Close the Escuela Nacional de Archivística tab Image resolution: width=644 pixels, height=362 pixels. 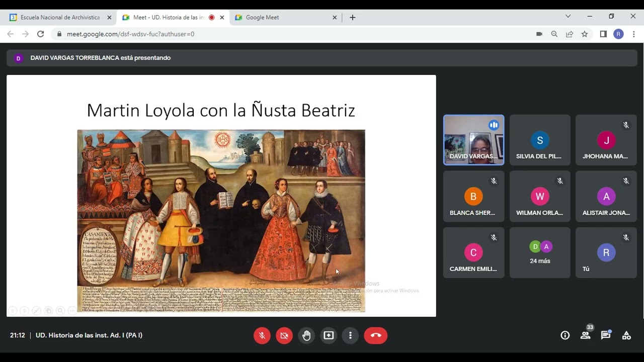[109, 17]
